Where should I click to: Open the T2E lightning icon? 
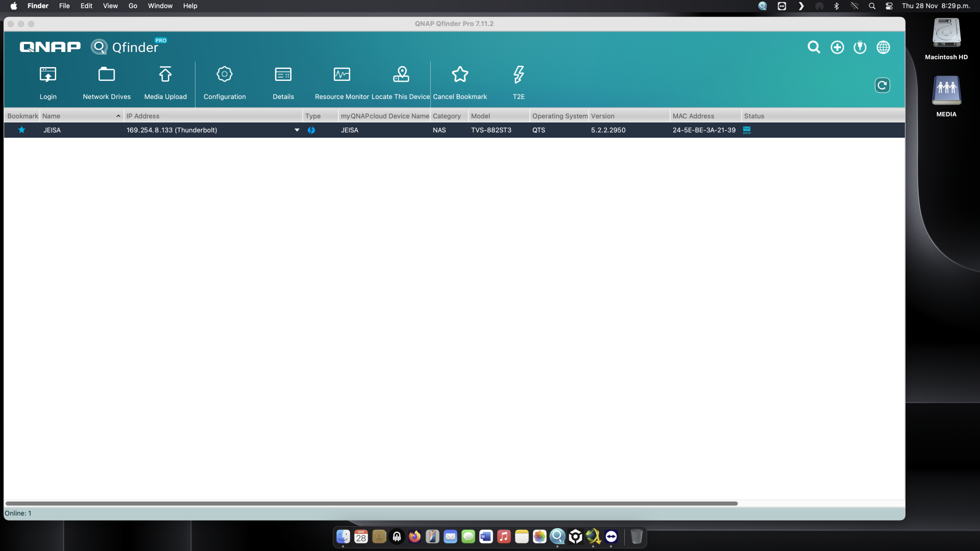click(x=518, y=75)
